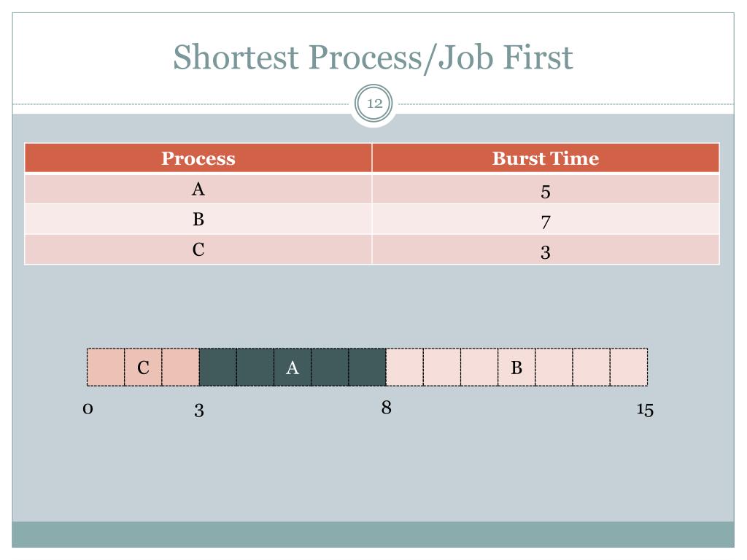
Task: Click the time marker 3
Action: click(199, 410)
